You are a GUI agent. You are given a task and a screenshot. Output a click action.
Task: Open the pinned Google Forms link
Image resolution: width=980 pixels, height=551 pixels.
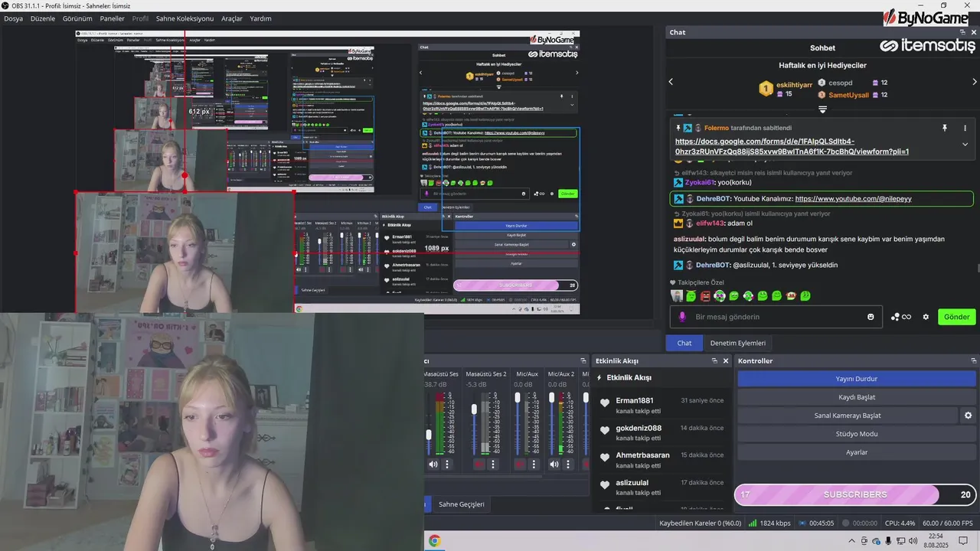[792, 146]
